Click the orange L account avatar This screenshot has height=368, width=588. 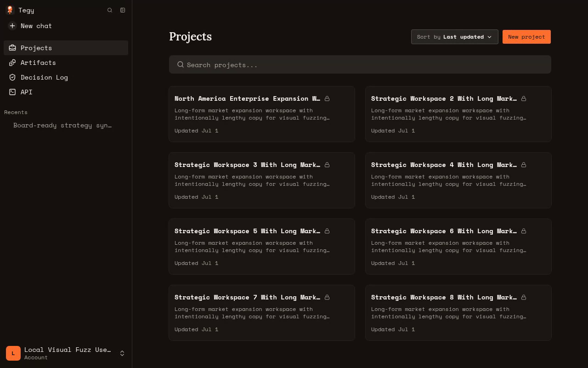point(13,353)
